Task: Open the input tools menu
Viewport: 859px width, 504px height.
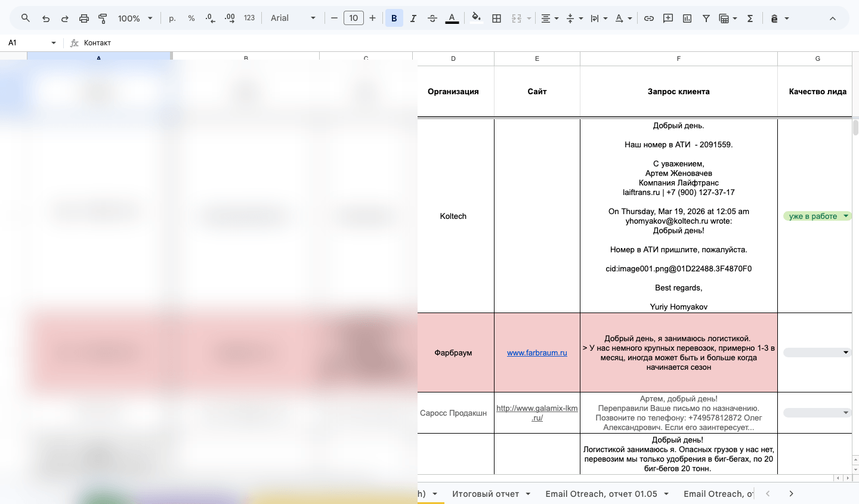Action: 779,18
